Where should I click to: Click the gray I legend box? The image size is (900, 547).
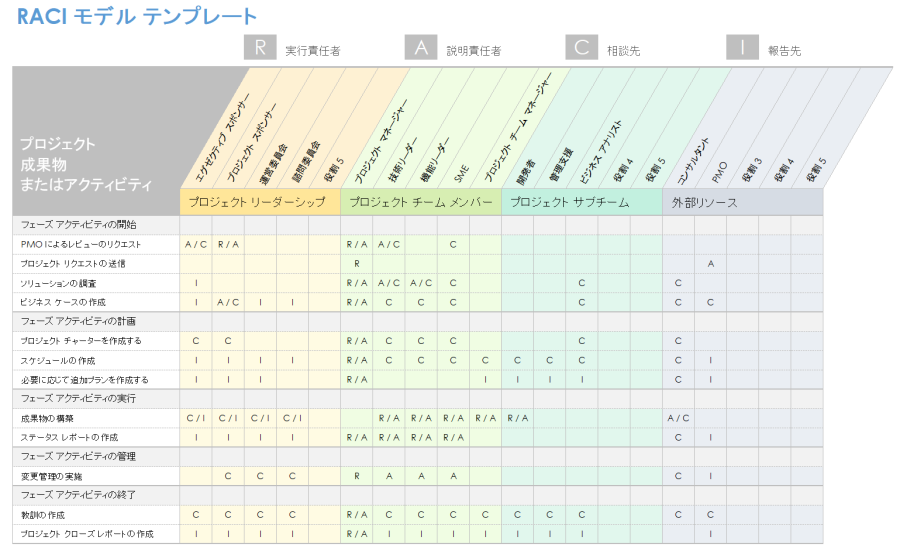(742, 47)
